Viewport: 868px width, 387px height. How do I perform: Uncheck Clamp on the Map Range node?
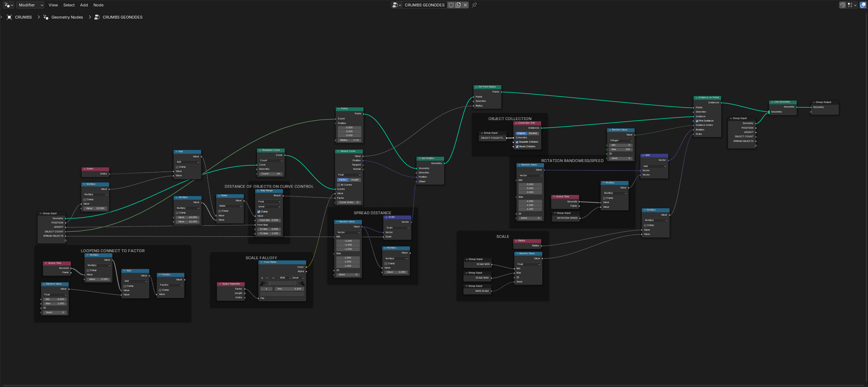(259, 212)
